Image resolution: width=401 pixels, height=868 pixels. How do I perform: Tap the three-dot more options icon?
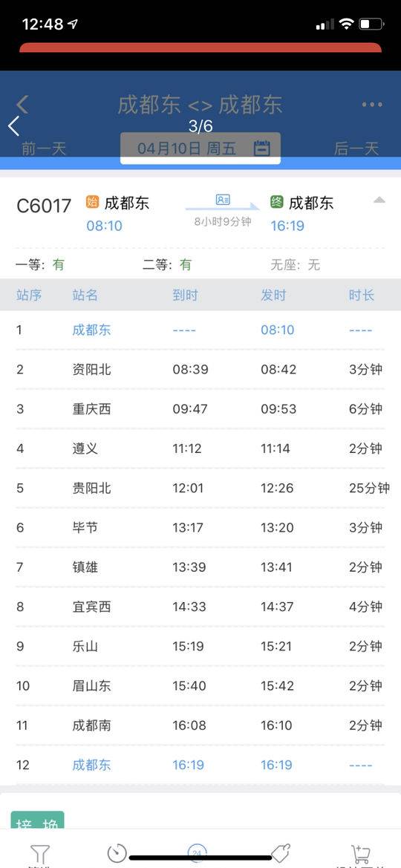[372, 104]
